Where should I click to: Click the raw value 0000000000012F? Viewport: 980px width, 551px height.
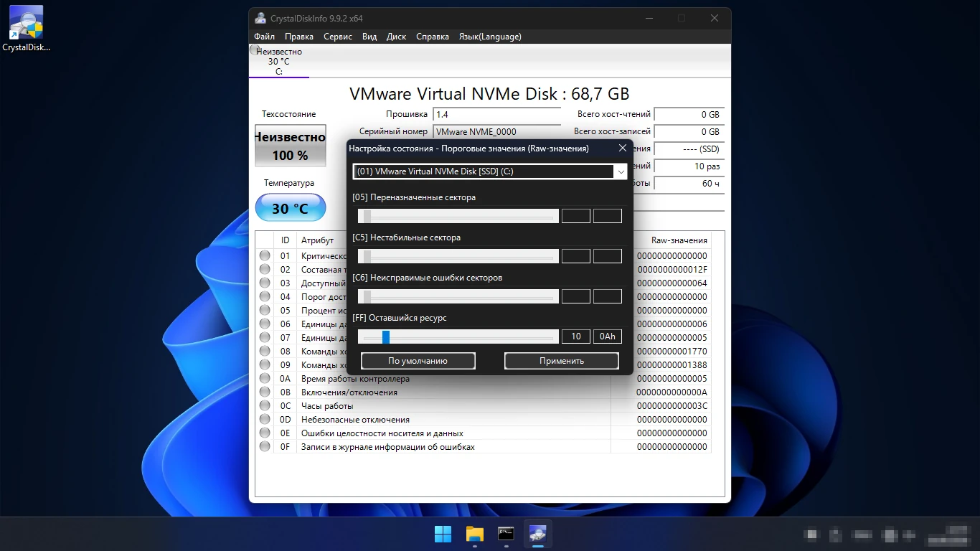click(x=672, y=270)
